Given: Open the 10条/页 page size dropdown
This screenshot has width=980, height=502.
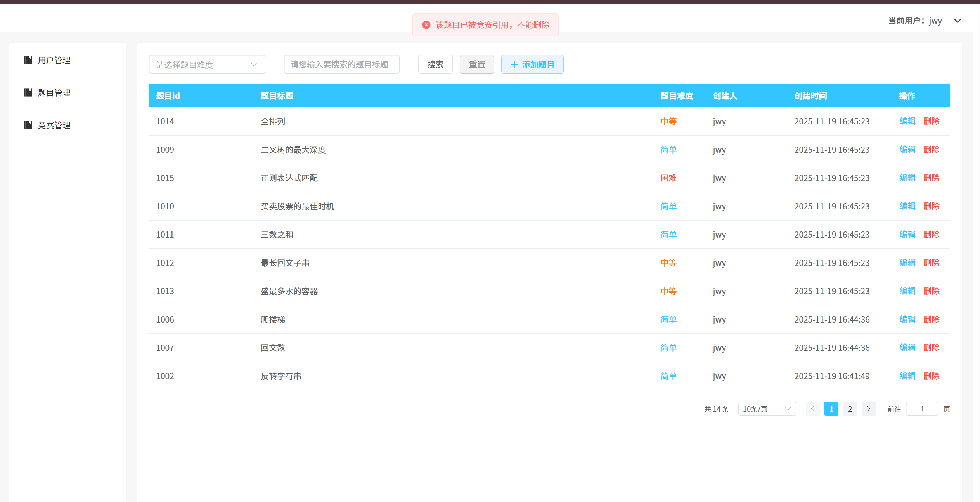Looking at the screenshot, I should pyautogui.click(x=767, y=409).
